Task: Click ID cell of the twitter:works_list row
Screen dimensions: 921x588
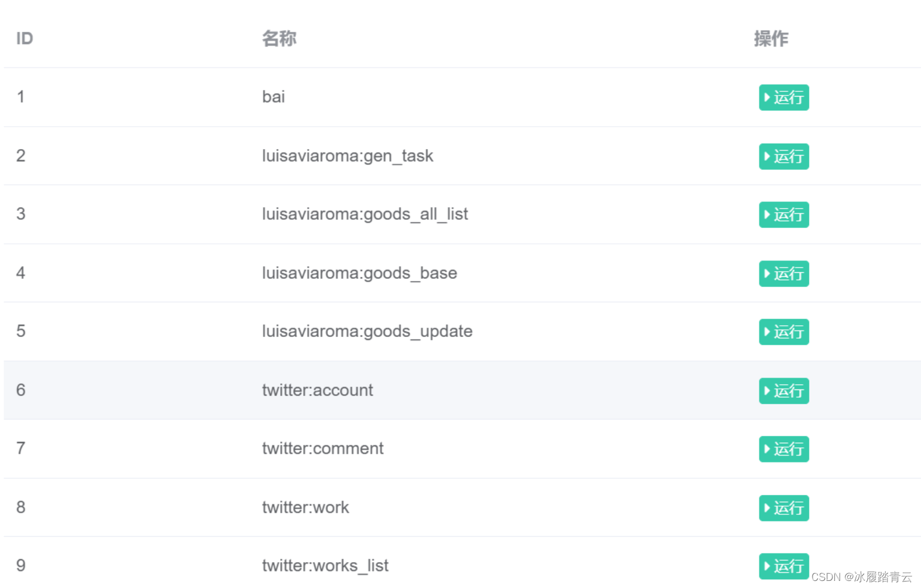Action: pos(21,566)
